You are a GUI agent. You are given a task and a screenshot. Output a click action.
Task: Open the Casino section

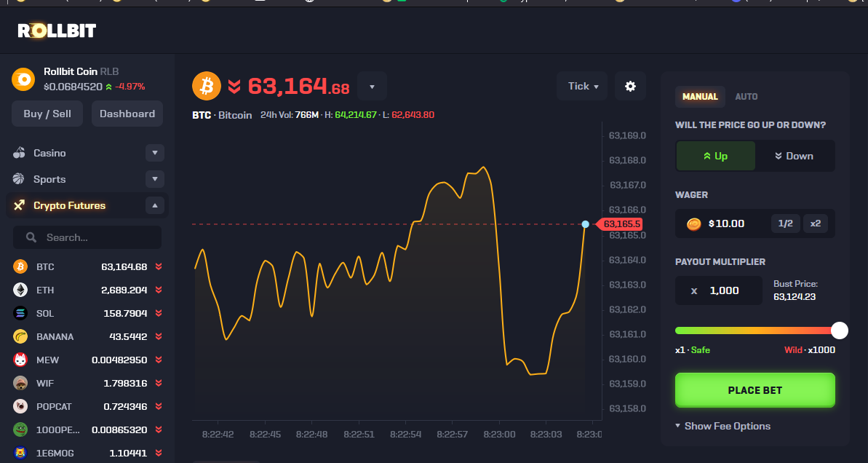[49, 152]
